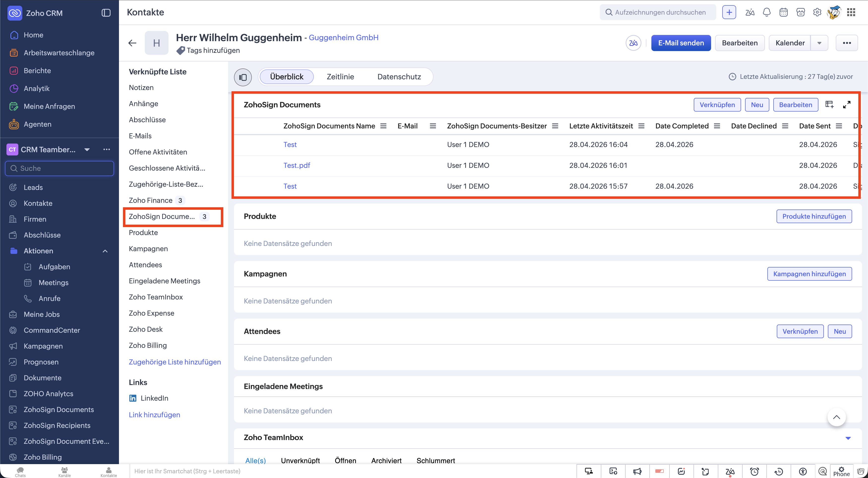Open ZohoSign Documents Name column menu
Viewport: 868px width, 478px height.
tap(383, 126)
